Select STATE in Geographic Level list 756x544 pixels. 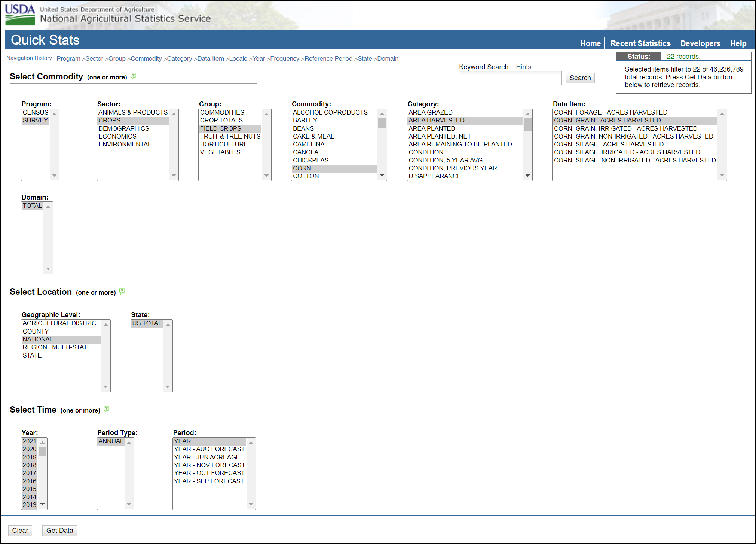click(32, 355)
